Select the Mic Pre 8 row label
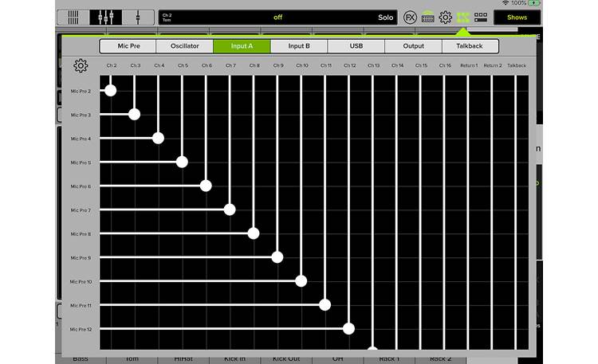 (x=81, y=234)
